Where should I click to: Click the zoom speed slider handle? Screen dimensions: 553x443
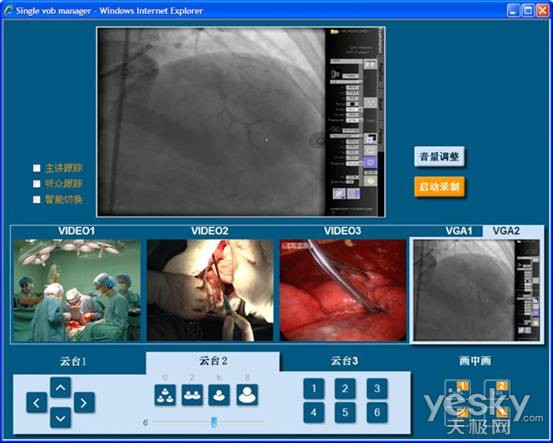pos(214,422)
